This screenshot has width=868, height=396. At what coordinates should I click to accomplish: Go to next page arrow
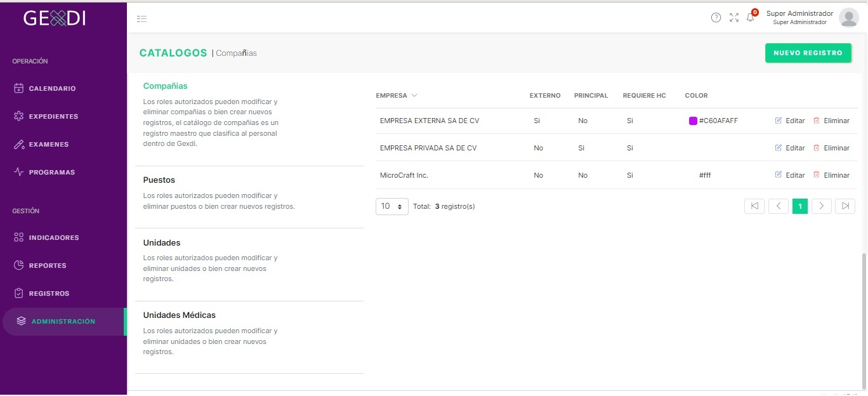click(x=822, y=206)
